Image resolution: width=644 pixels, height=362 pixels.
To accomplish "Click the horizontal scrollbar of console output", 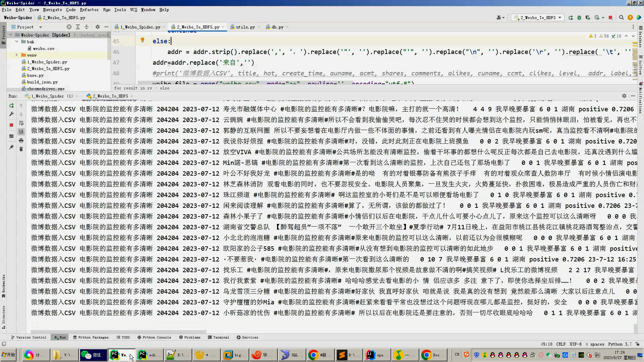I will click(x=117, y=332).
